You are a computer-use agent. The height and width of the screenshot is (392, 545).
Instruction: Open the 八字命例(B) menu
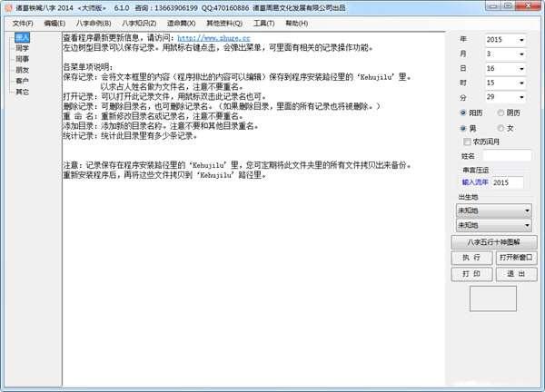pos(94,22)
